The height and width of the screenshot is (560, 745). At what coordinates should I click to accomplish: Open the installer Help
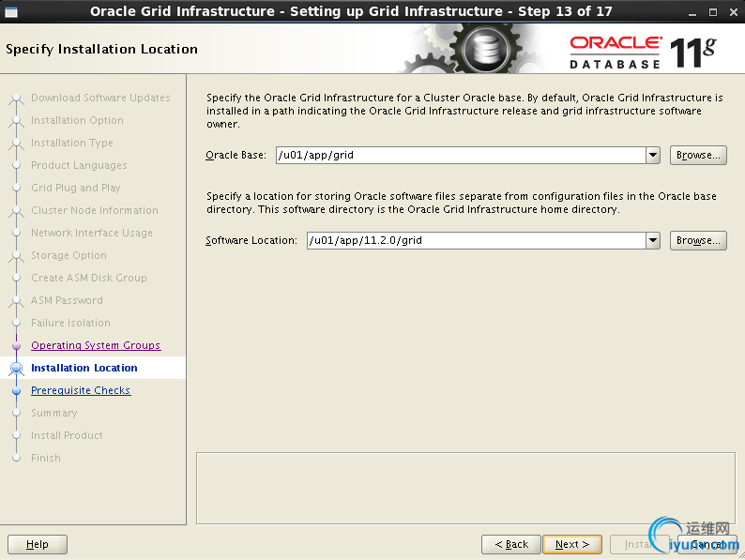[x=38, y=544]
